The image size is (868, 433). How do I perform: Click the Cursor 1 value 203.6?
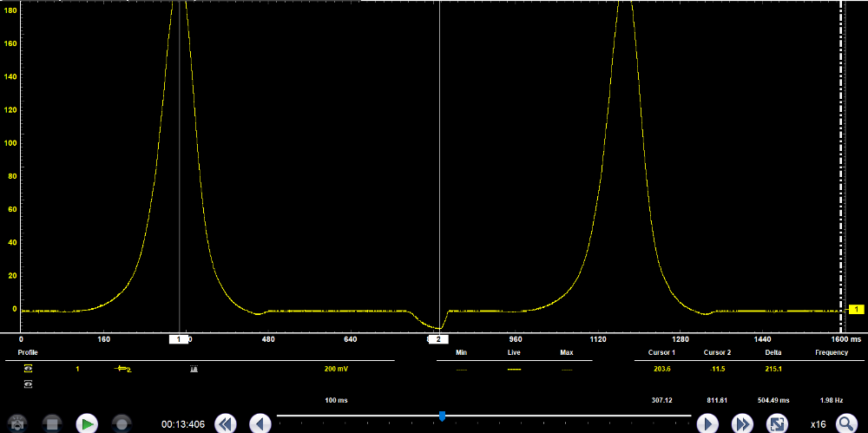click(x=662, y=369)
